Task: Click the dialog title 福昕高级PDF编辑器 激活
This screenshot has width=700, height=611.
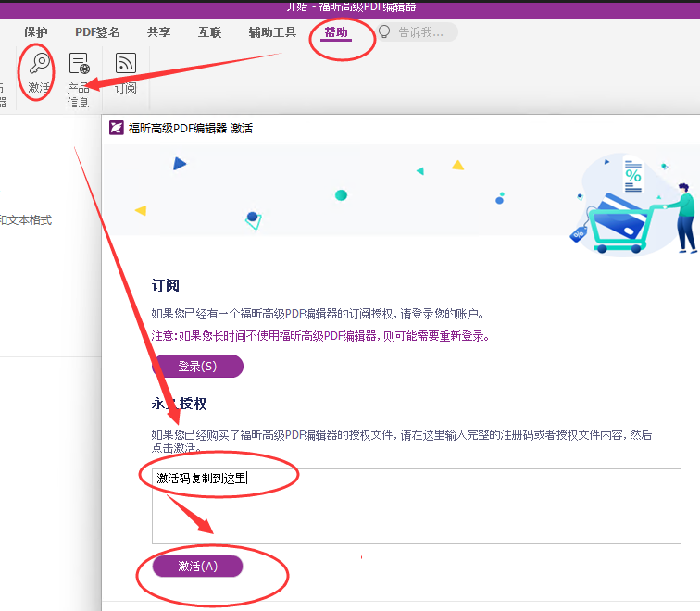Action: tap(191, 128)
